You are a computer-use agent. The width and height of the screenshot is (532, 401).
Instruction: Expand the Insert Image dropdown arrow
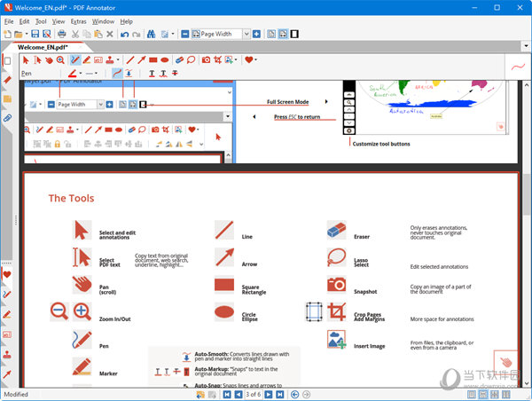coord(236,60)
